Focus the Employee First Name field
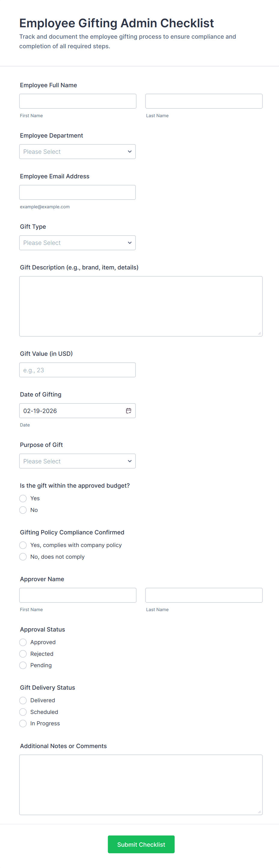279x868 pixels. [78, 101]
